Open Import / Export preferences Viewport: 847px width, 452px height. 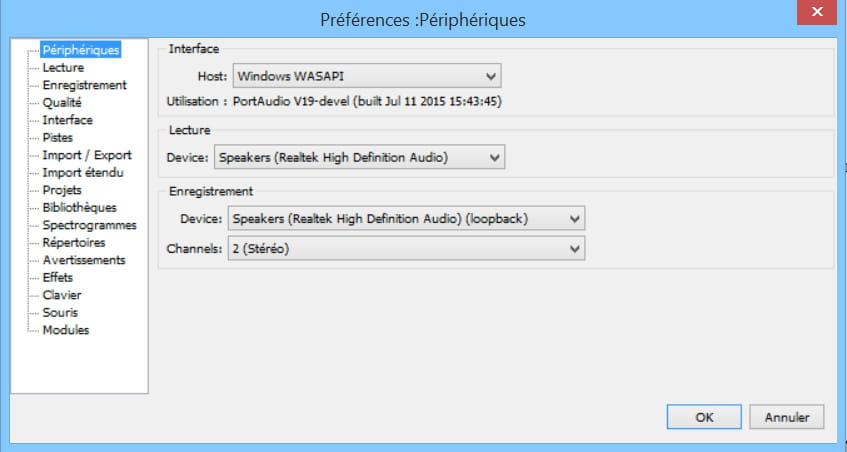pos(86,155)
